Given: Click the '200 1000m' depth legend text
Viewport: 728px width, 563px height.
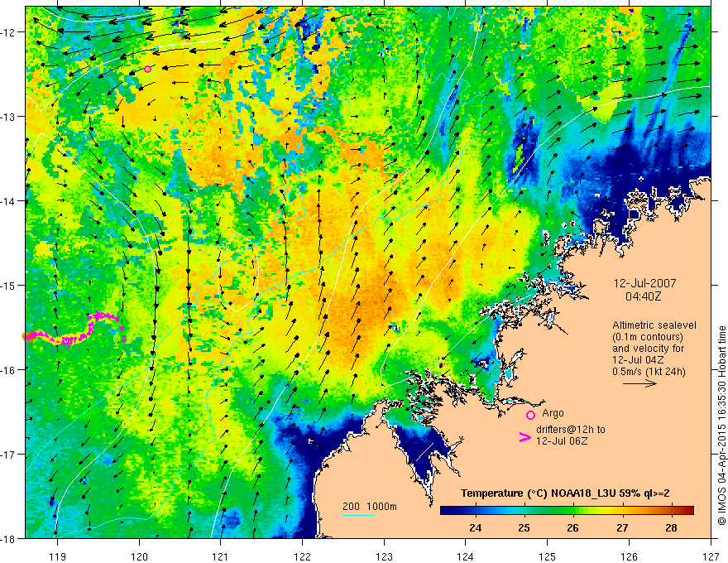Looking at the screenshot, I should coord(370,507).
